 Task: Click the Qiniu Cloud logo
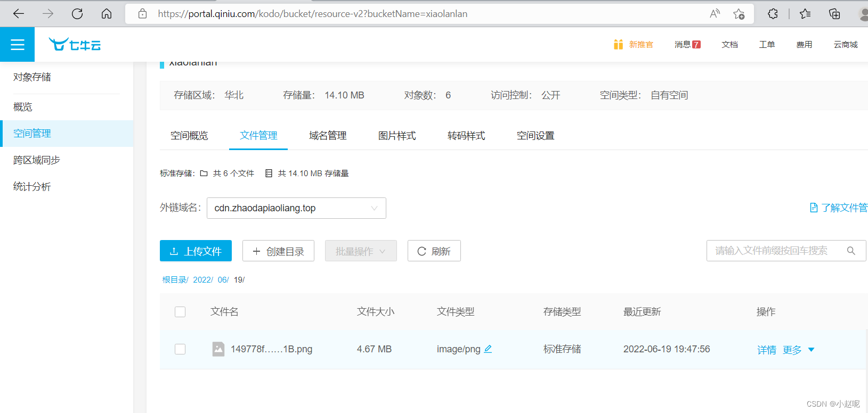(x=75, y=45)
